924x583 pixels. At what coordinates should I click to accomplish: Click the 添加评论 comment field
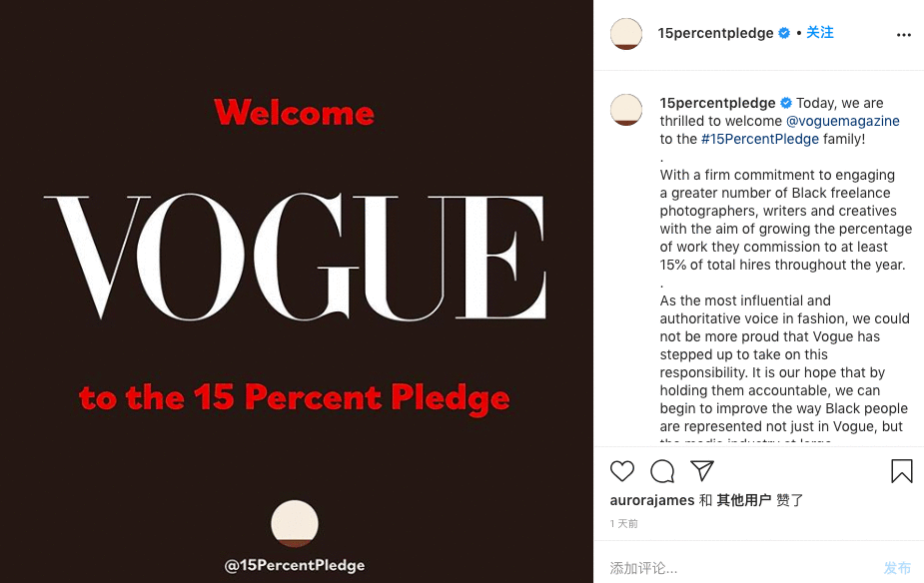[x=742, y=568]
